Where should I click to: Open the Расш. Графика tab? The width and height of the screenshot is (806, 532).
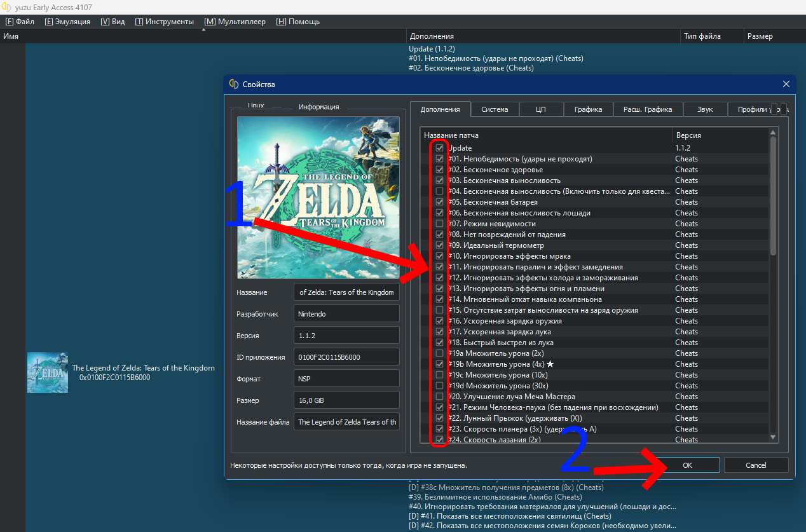pyautogui.click(x=648, y=109)
